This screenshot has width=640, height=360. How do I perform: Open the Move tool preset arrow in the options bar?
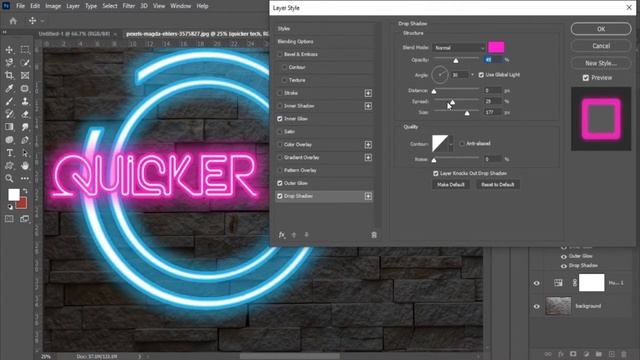tap(42, 21)
